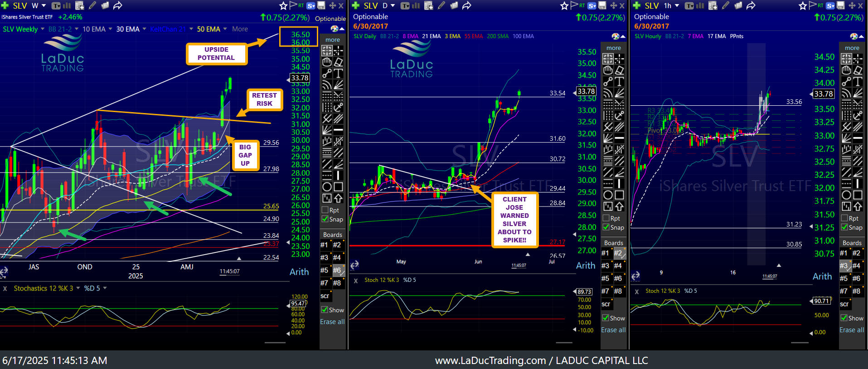The width and height of the screenshot is (868, 369).
Task: Open the color palette icon in weekly chart
Action: click(x=335, y=29)
